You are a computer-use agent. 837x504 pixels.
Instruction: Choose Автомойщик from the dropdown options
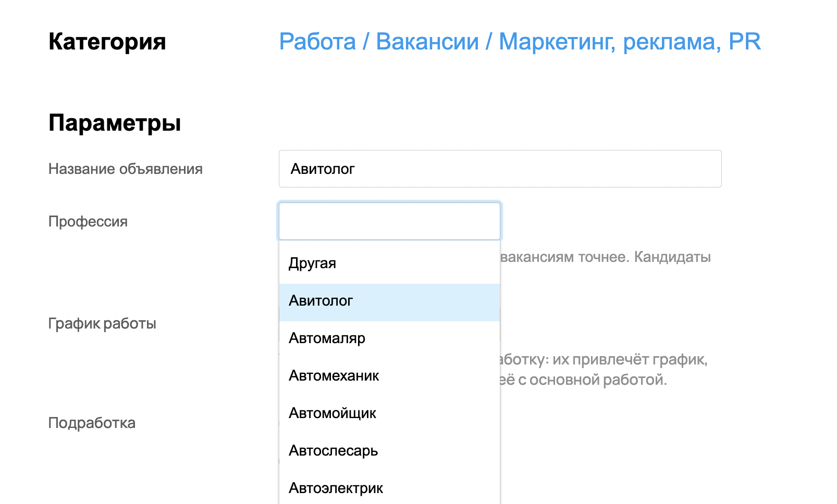[333, 413]
